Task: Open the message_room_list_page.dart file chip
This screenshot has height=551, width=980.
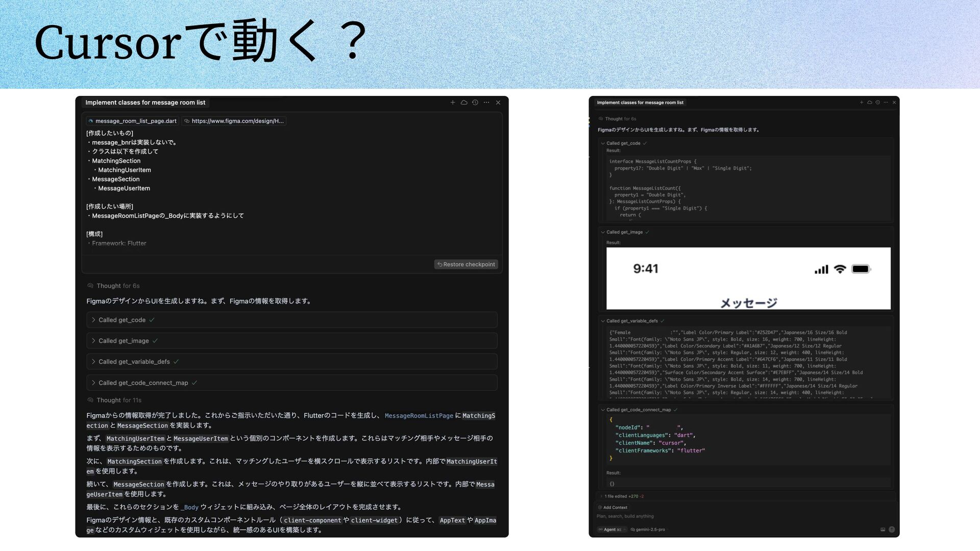Action: point(133,121)
